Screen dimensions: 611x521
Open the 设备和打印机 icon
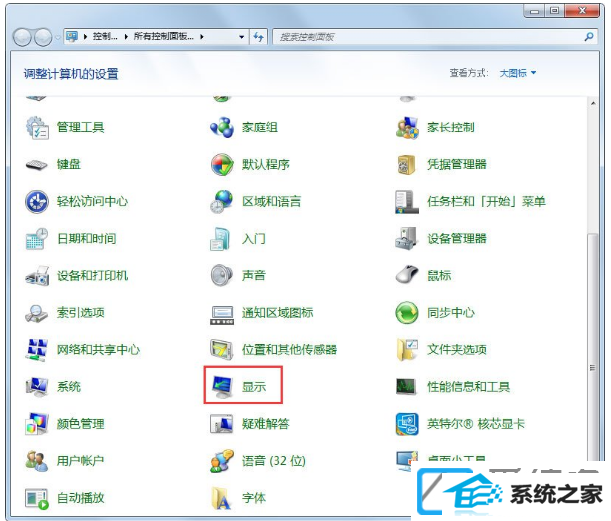pos(37,276)
